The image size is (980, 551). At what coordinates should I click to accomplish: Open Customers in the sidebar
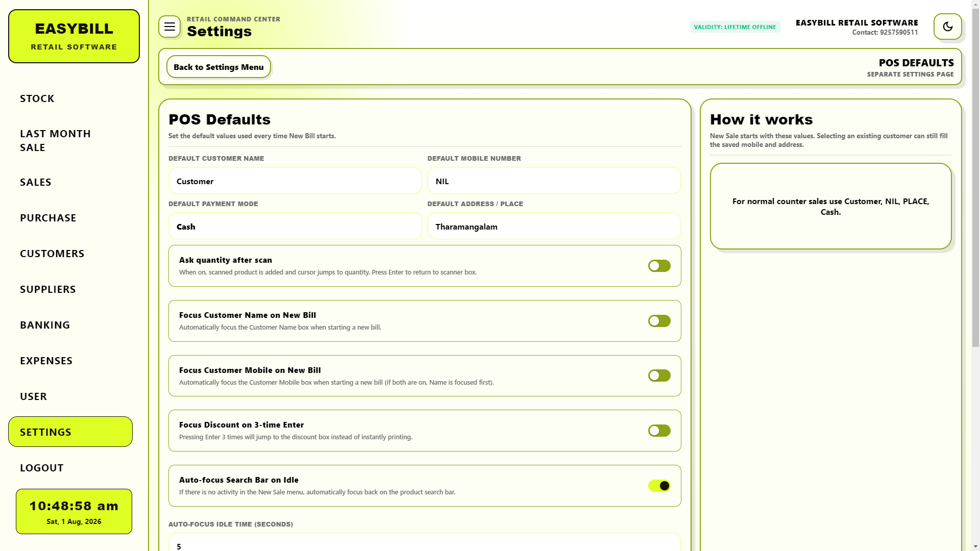point(70,254)
